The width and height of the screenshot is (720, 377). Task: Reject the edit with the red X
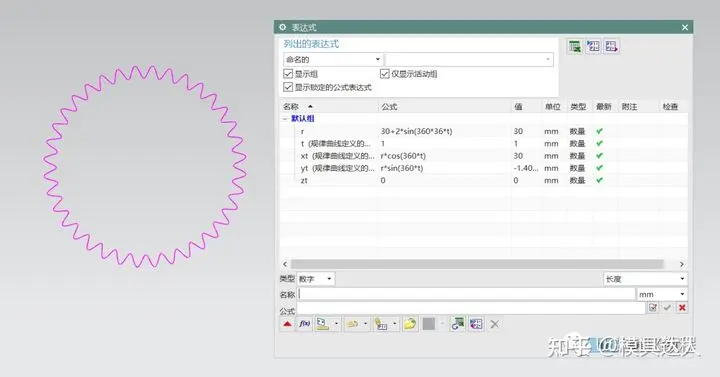682,308
